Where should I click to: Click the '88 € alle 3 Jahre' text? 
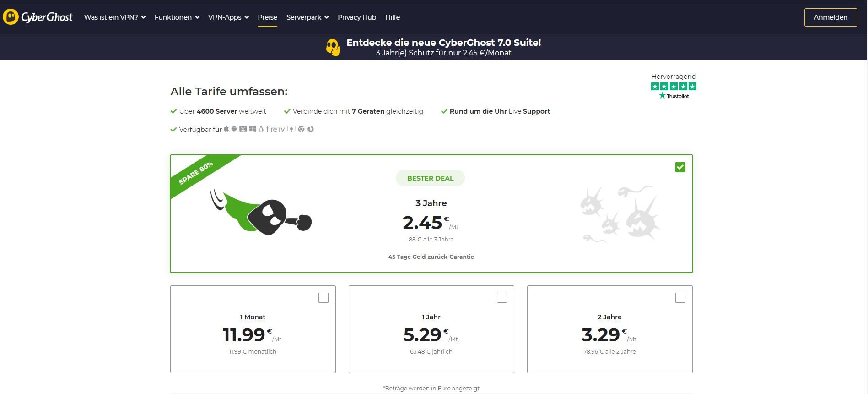pos(431,240)
